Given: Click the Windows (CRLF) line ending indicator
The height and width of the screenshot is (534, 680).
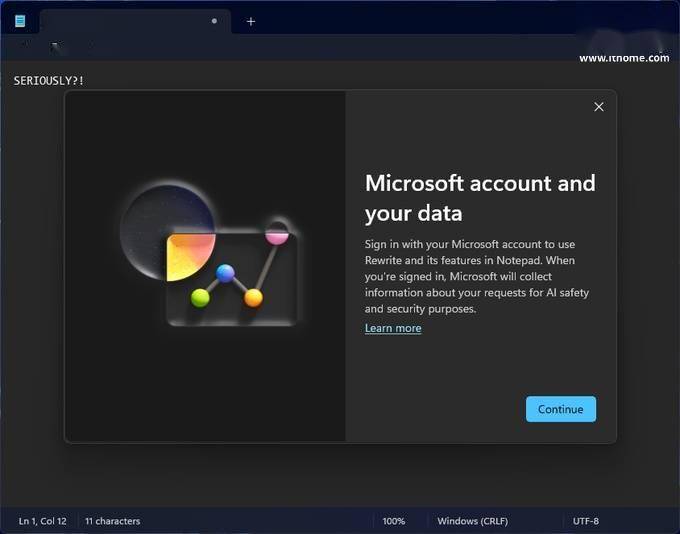Looking at the screenshot, I should [473, 521].
